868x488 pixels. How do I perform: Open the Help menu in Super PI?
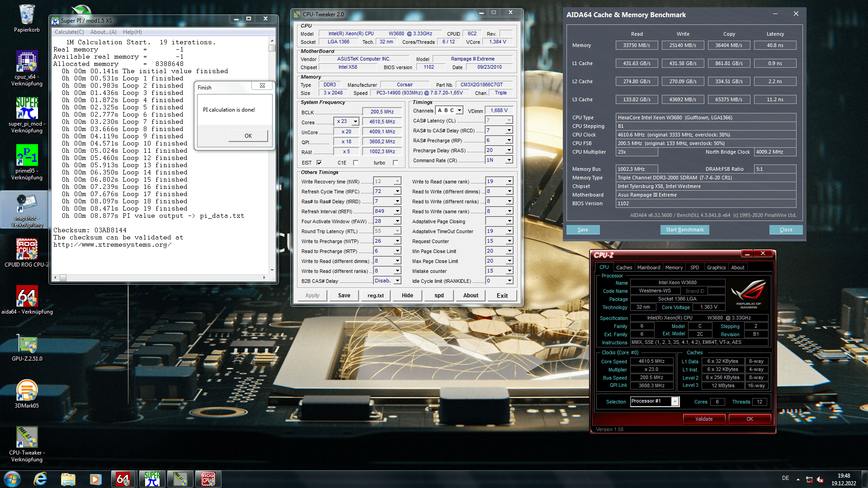pyautogui.click(x=132, y=32)
